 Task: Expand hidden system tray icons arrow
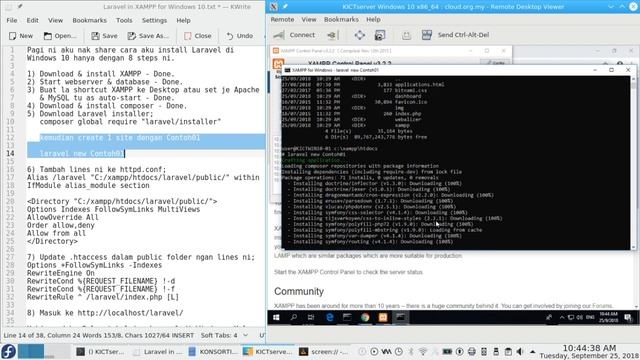click(x=533, y=351)
